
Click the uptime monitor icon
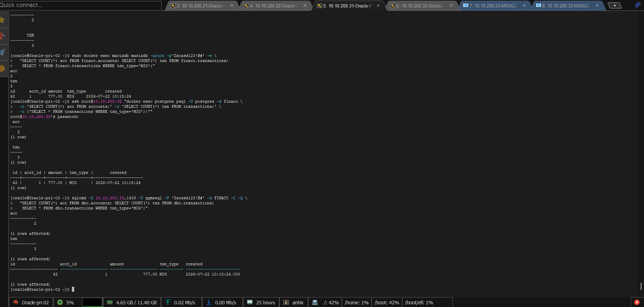click(250, 302)
